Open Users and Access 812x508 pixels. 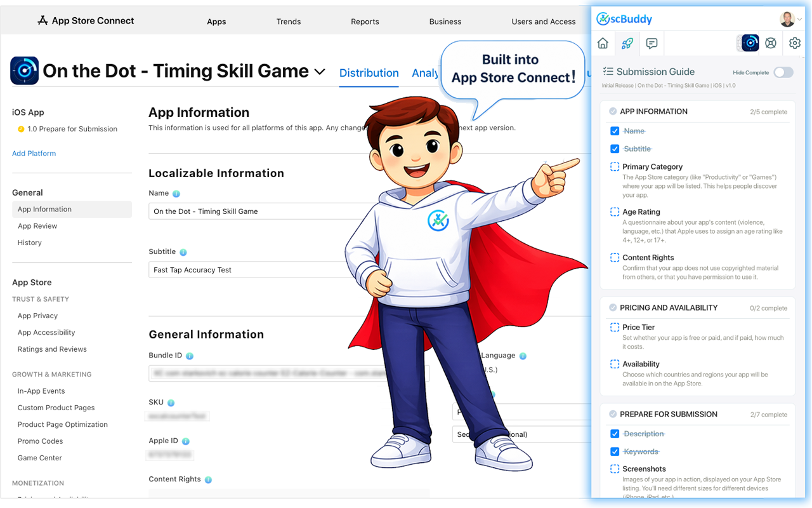[544, 22]
